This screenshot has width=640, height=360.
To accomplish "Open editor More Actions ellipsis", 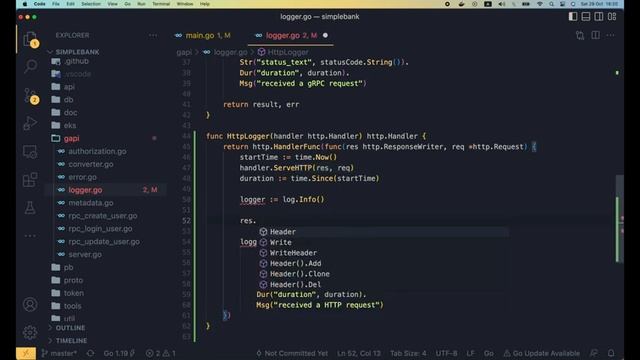I will [610, 36].
